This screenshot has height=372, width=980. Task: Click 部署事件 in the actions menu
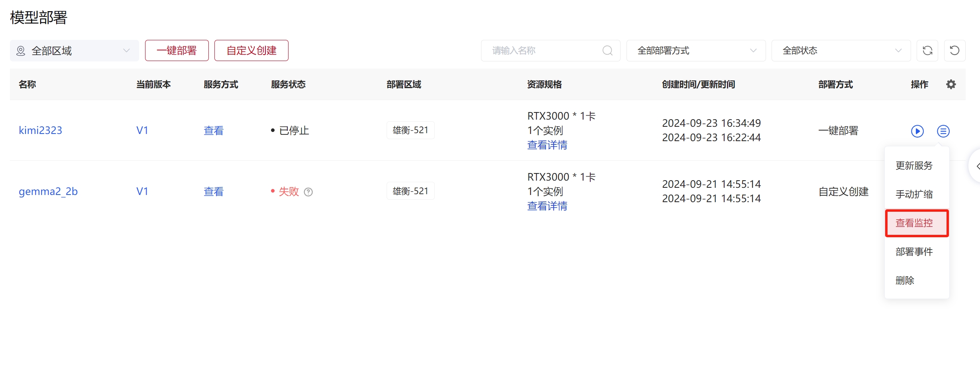[914, 252]
